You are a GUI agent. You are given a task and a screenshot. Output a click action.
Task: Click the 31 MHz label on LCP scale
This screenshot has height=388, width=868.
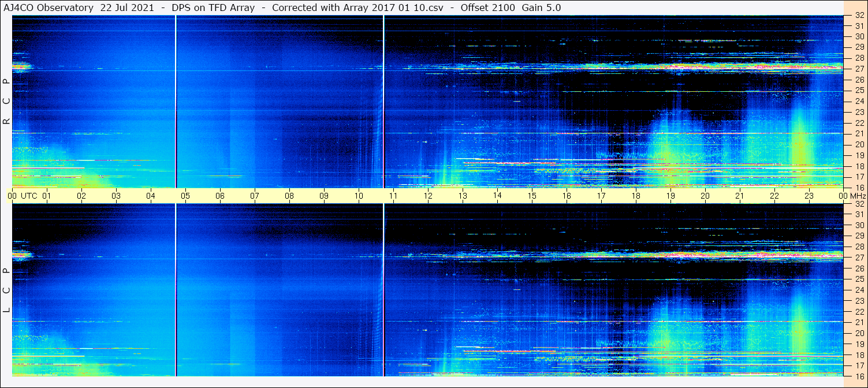click(x=859, y=214)
